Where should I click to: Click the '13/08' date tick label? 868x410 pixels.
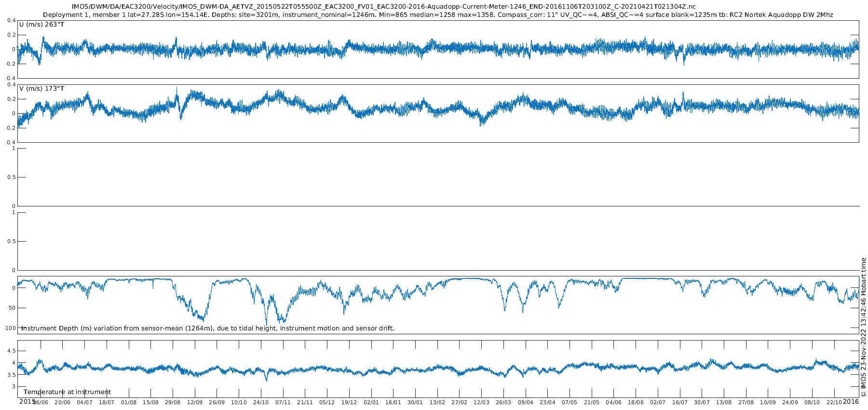[x=724, y=402]
